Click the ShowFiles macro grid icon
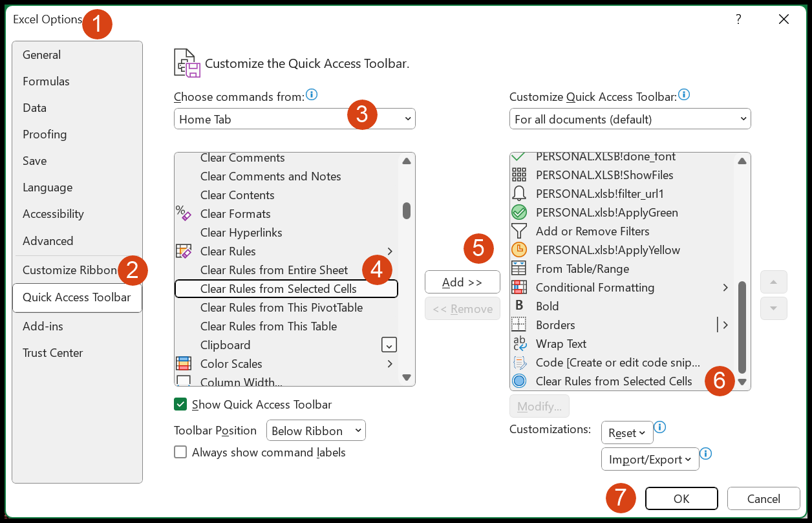The width and height of the screenshot is (812, 523). point(519,175)
